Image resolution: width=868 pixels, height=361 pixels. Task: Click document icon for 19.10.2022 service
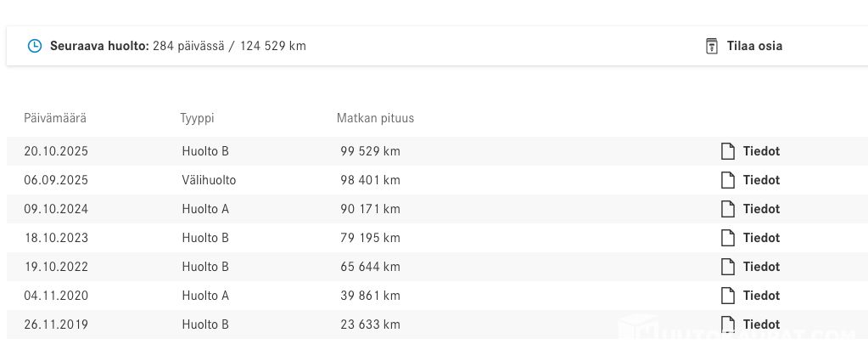point(727,267)
